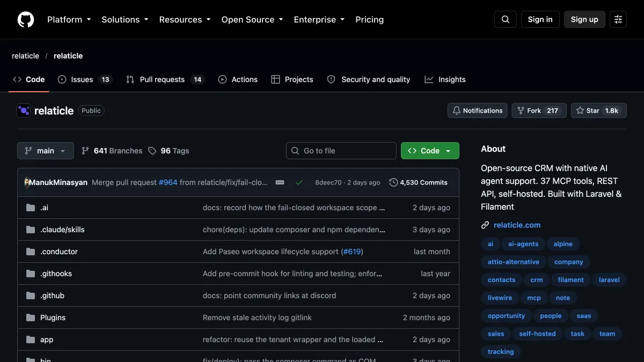Select the filament topic tag
The width and height of the screenshot is (644, 362).
571,280
